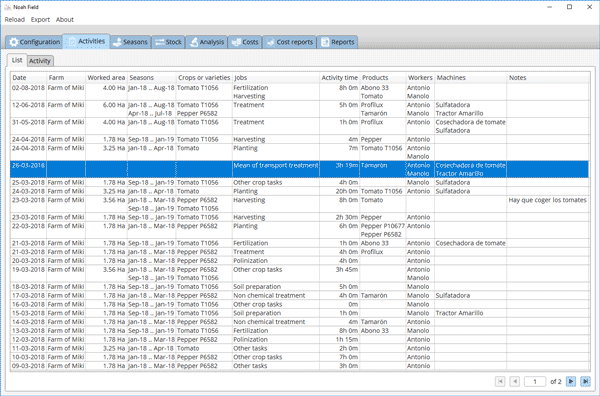Click the Crops or varieties header

(x=204, y=78)
